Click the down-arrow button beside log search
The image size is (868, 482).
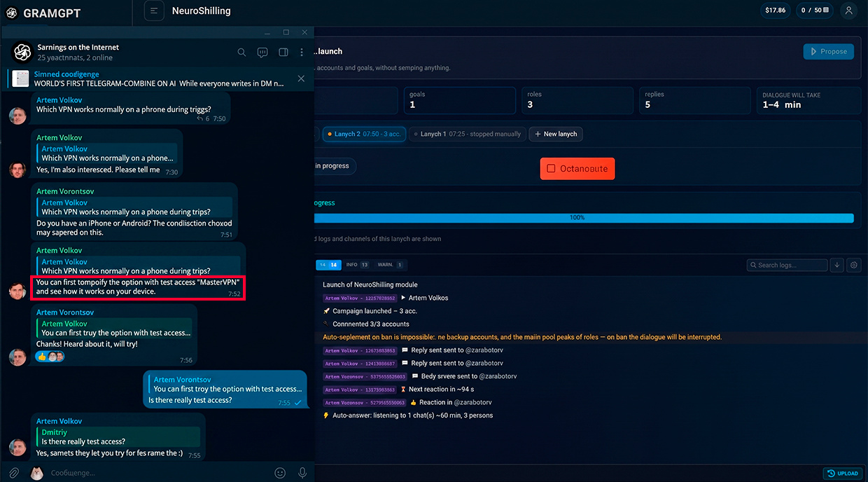(x=836, y=265)
